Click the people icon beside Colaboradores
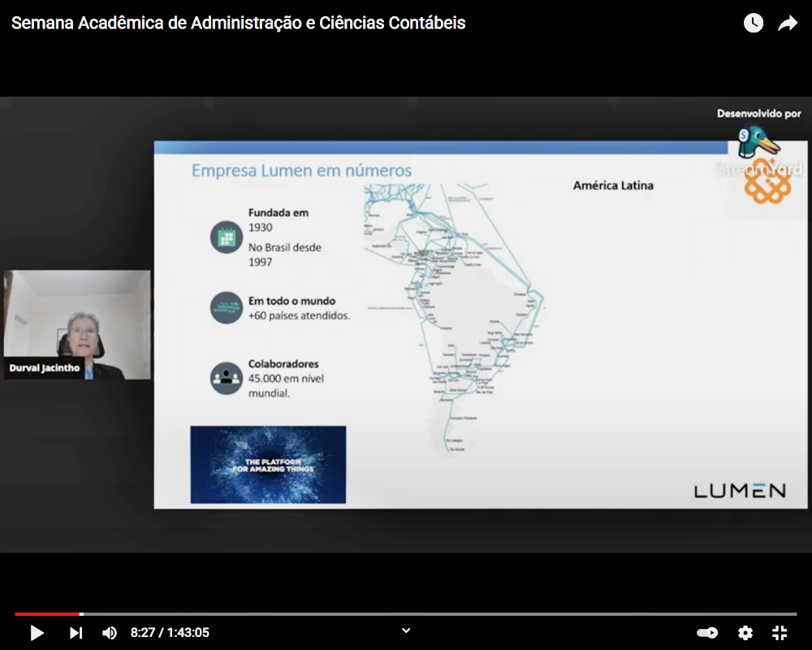The image size is (812, 650). pos(227,378)
